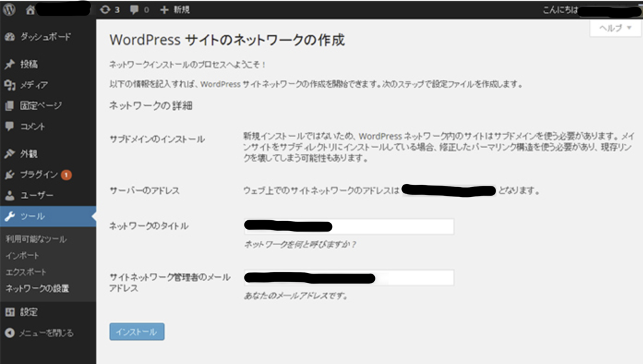This screenshot has height=364, width=643.
Task: Focus the network admin email input field
Action: click(349, 278)
